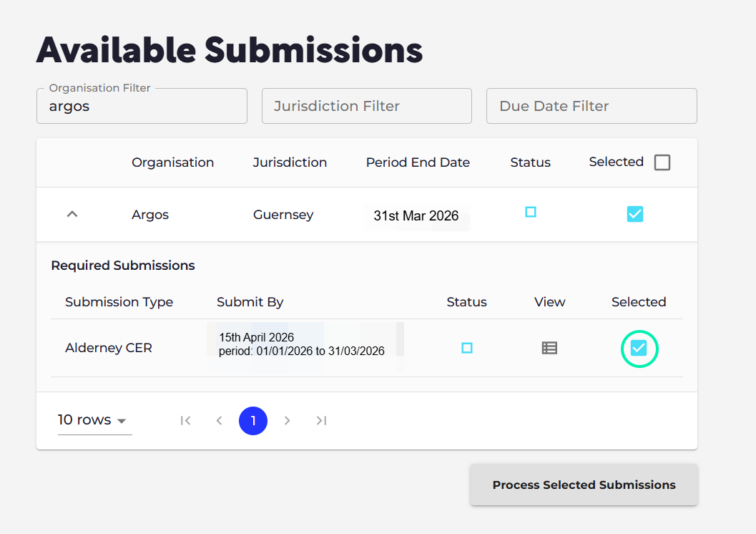
Task: Click Process Selected Submissions button
Action: coord(584,485)
